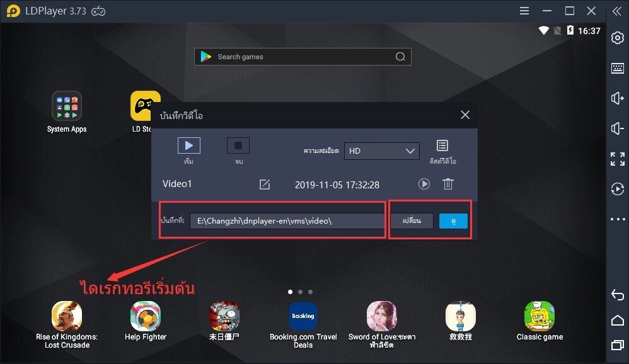The width and height of the screenshot is (629, 364).
Task: Start video recording with play button
Action: pyautogui.click(x=189, y=145)
